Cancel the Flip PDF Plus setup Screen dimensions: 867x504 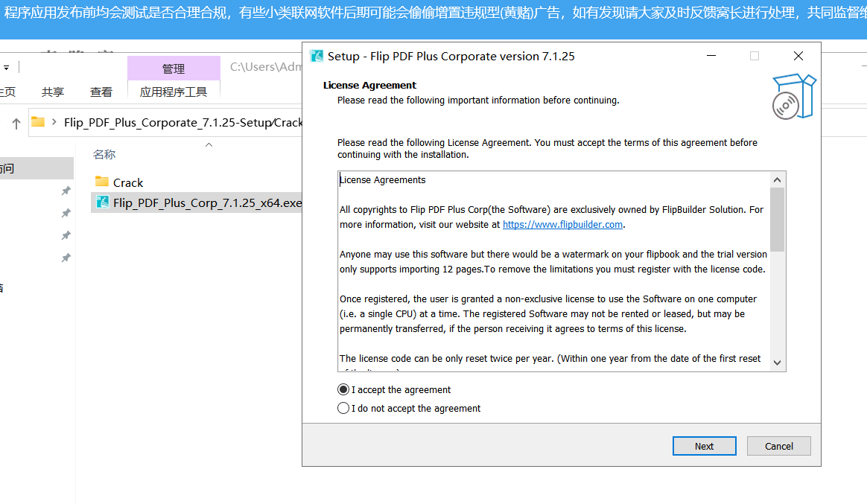pyautogui.click(x=778, y=446)
